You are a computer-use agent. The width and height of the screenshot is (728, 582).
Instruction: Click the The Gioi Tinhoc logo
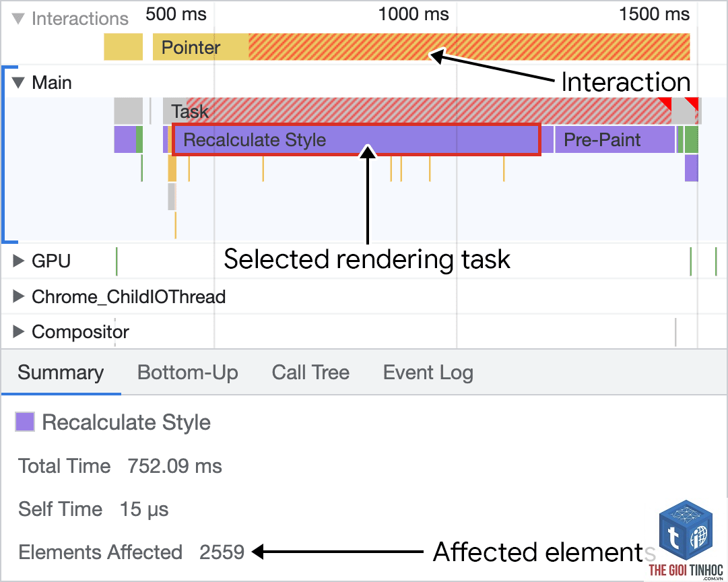686,540
